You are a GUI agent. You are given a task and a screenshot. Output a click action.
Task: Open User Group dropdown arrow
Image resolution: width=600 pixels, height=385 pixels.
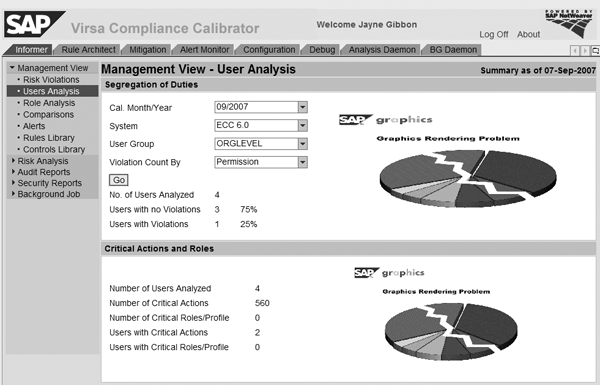click(303, 144)
